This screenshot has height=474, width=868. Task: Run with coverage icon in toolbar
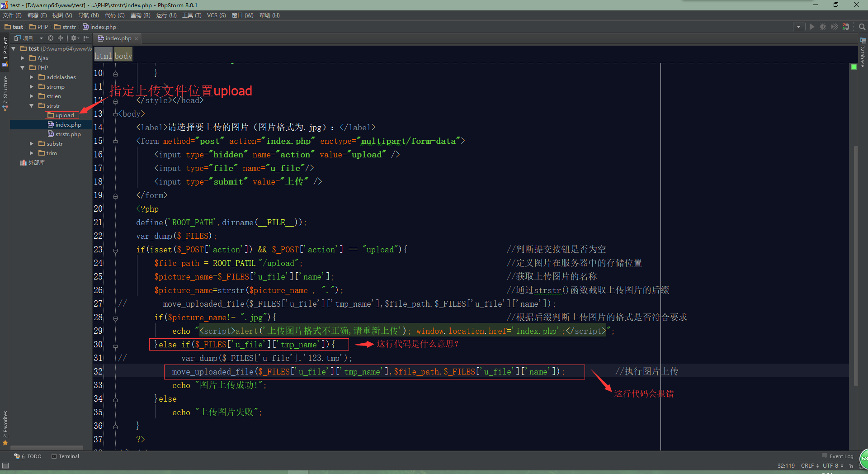coord(834,27)
